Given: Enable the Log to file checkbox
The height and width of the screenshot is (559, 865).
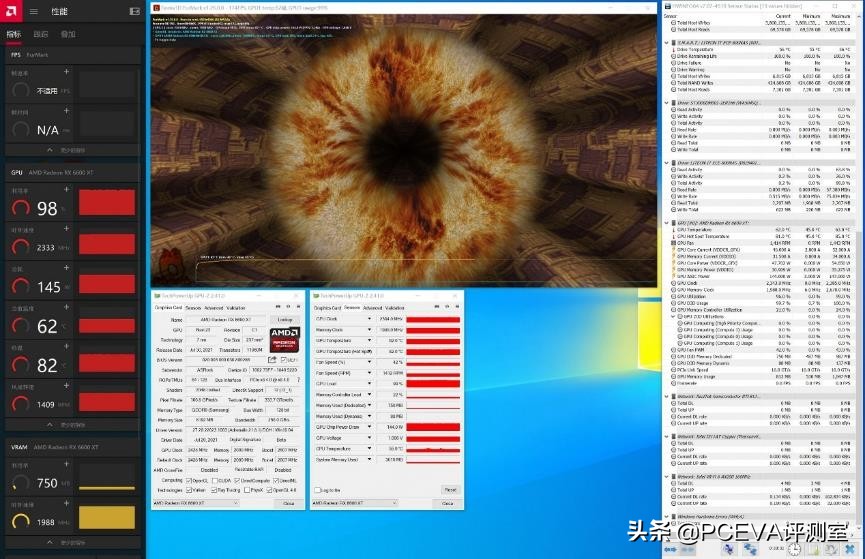Looking at the screenshot, I should coord(317,490).
